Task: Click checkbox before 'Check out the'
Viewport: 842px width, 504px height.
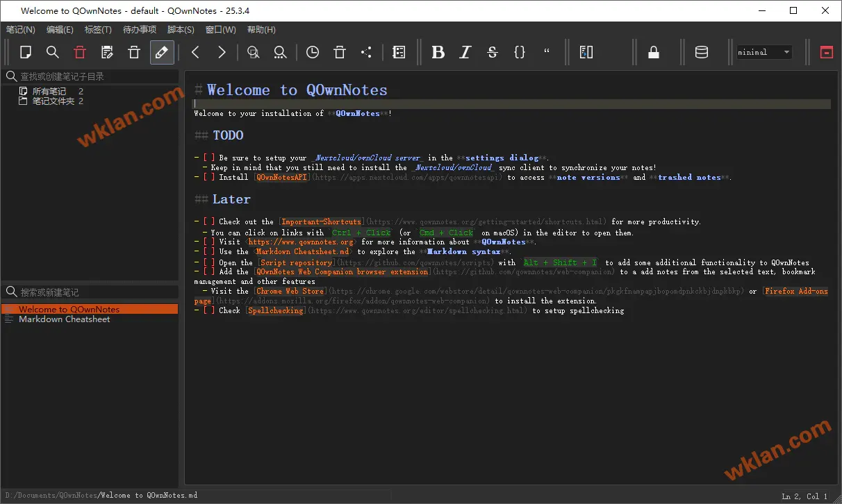Action: point(209,222)
